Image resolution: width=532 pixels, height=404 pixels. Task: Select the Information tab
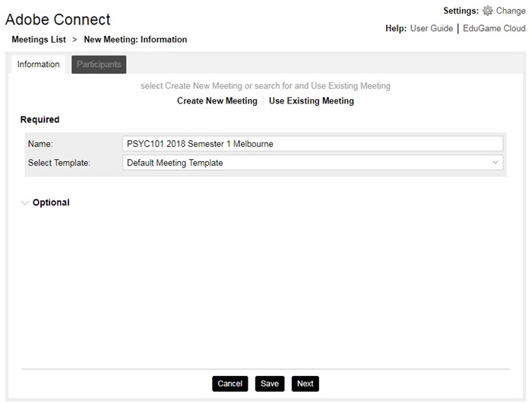pyautogui.click(x=38, y=64)
